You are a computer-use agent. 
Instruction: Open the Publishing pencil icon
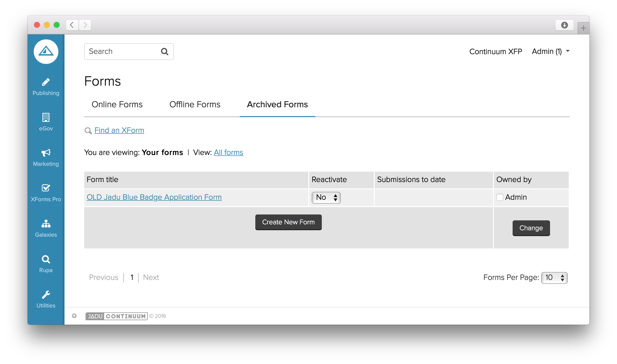point(46,82)
